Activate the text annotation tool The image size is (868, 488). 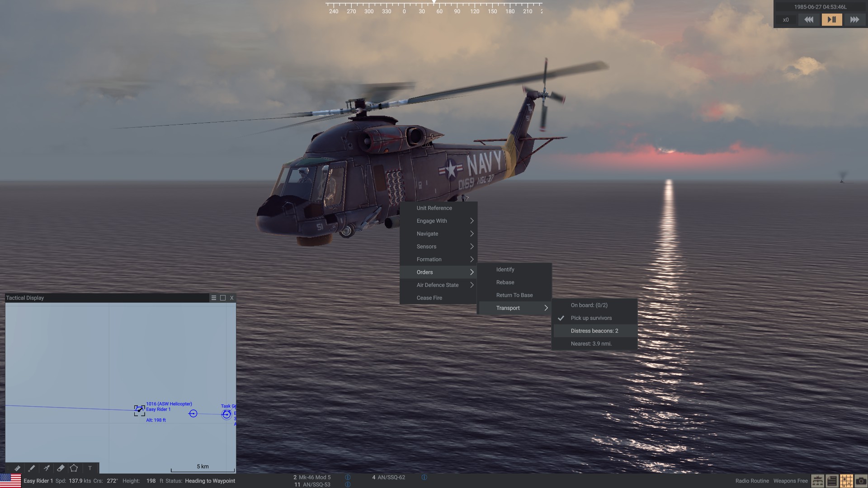pyautogui.click(x=90, y=468)
